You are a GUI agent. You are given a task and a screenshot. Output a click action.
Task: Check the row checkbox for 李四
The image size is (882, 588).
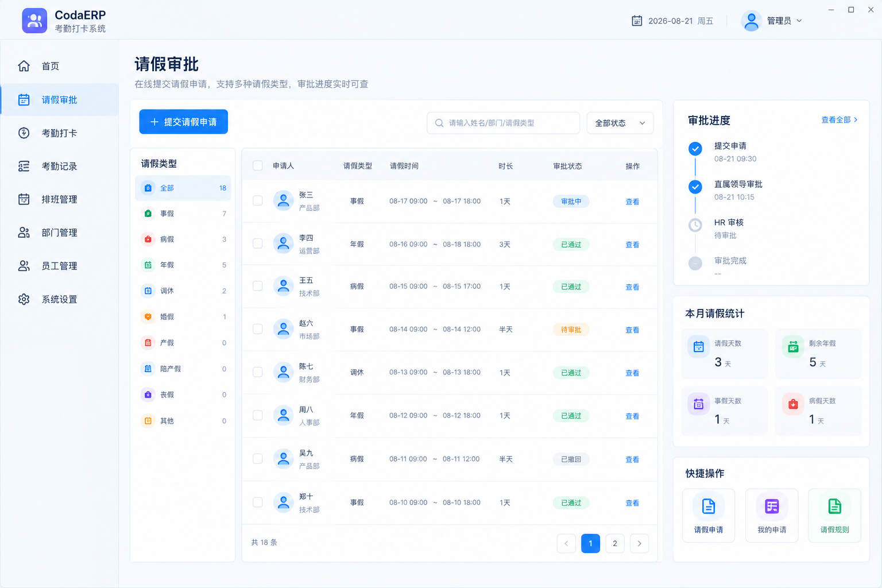click(258, 243)
